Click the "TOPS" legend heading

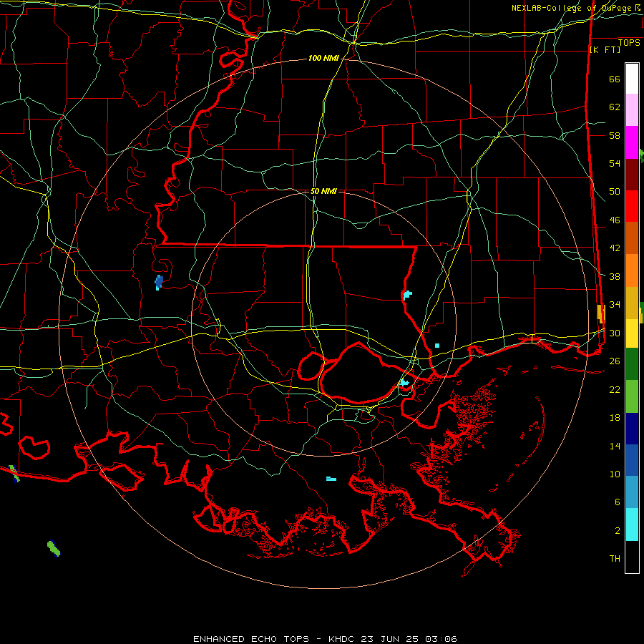629,43
